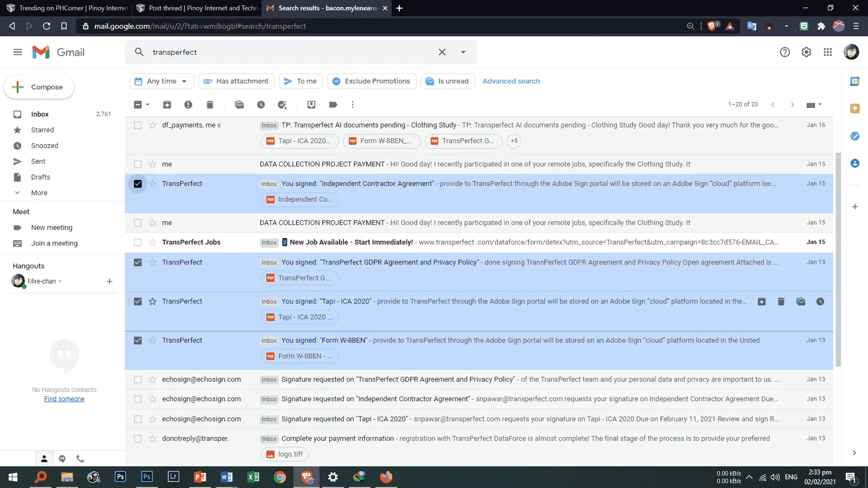The width and height of the screenshot is (868, 488).
Task: Click Move to icon in toolbar
Action: click(311, 105)
